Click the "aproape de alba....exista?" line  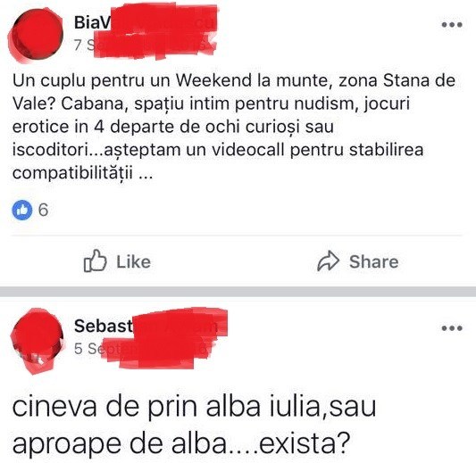pyautogui.click(x=181, y=444)
